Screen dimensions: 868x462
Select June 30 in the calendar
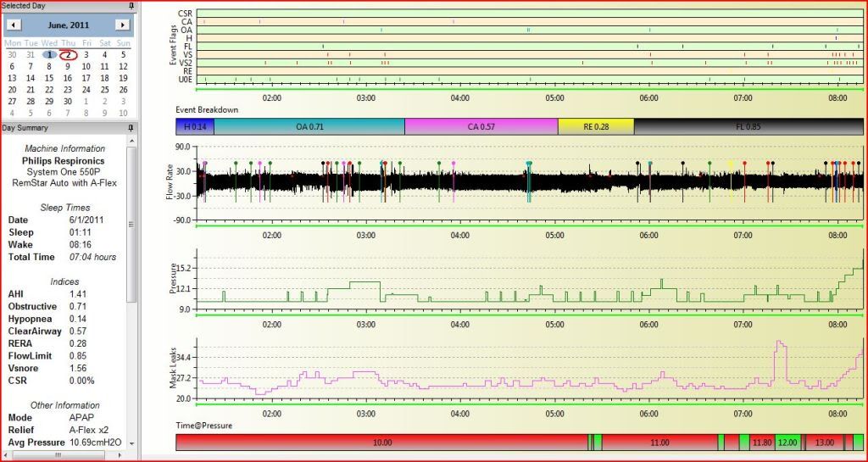68,101
